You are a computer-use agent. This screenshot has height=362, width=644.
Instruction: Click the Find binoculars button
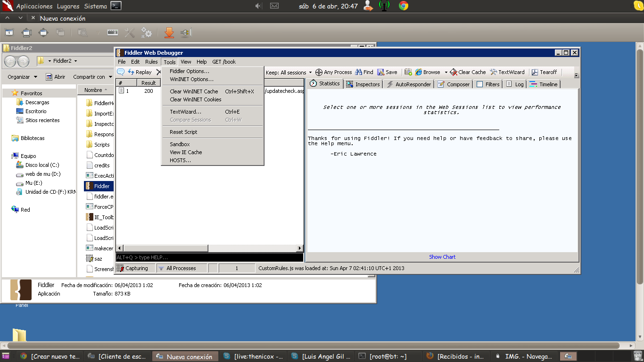[x=364, y=72]
